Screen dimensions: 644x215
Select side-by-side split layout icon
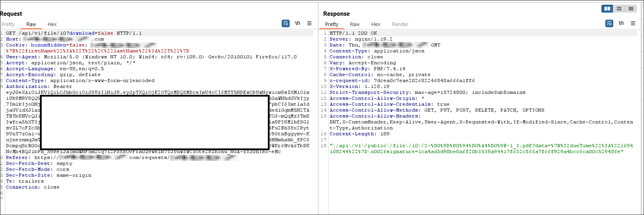tap(607, 9)
